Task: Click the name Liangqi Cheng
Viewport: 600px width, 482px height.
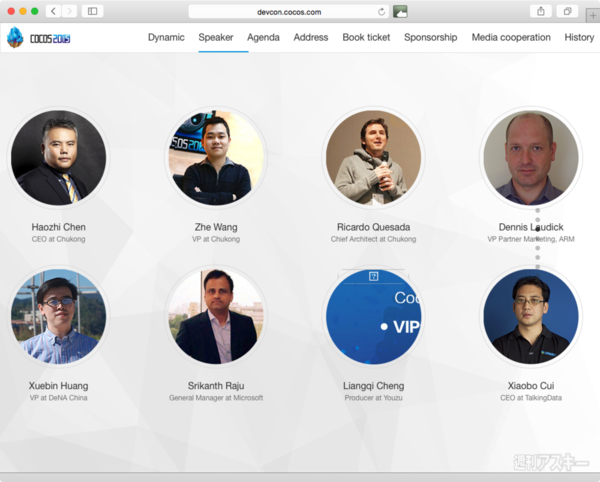Action: (x=373, y=386)
